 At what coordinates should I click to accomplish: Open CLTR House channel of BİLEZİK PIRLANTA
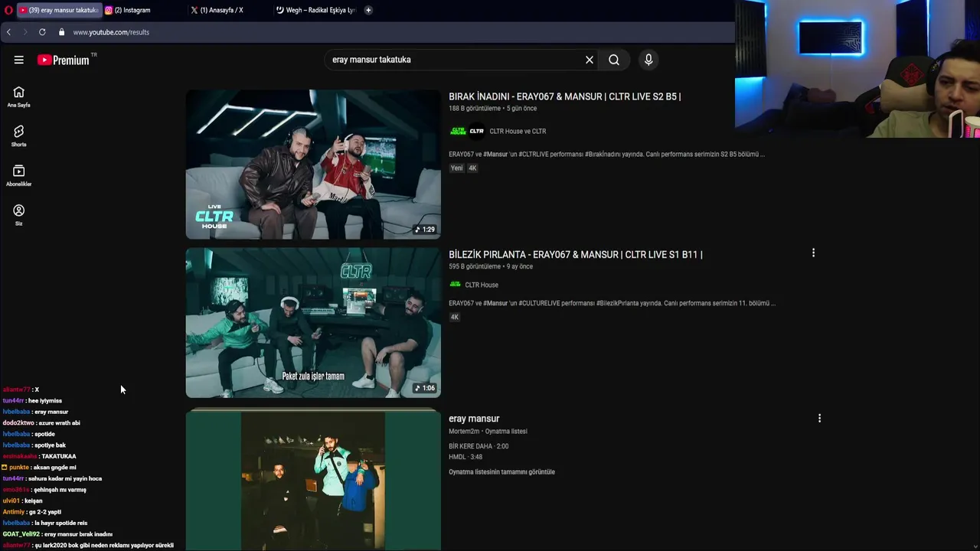coord(482,285)
